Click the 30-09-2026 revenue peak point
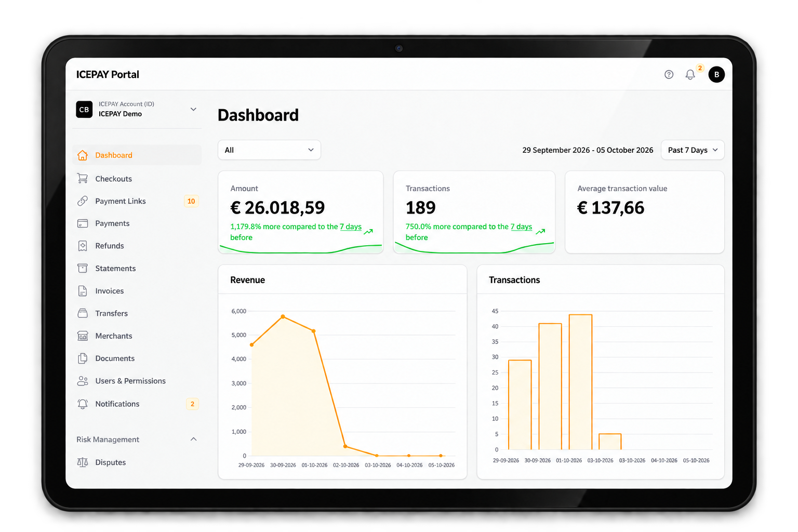798x532 pixels. click(283, 316)
